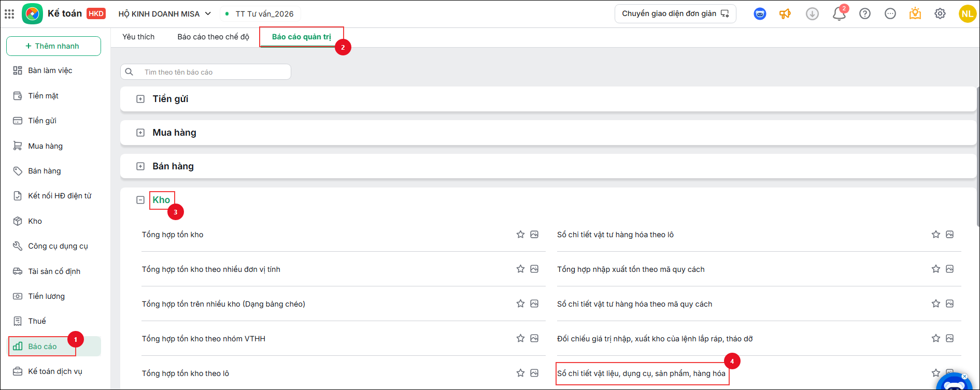Open Bàn làm việc in sidebar

[54, 70]
